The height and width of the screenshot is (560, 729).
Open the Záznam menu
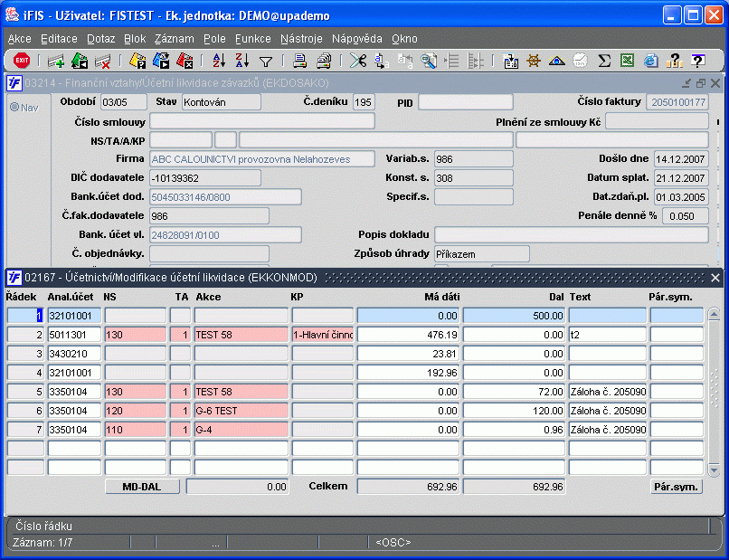pos(175,39)
